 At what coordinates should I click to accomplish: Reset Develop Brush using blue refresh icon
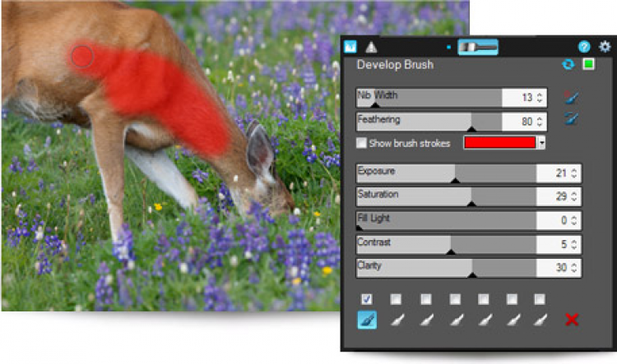point(568,64)
